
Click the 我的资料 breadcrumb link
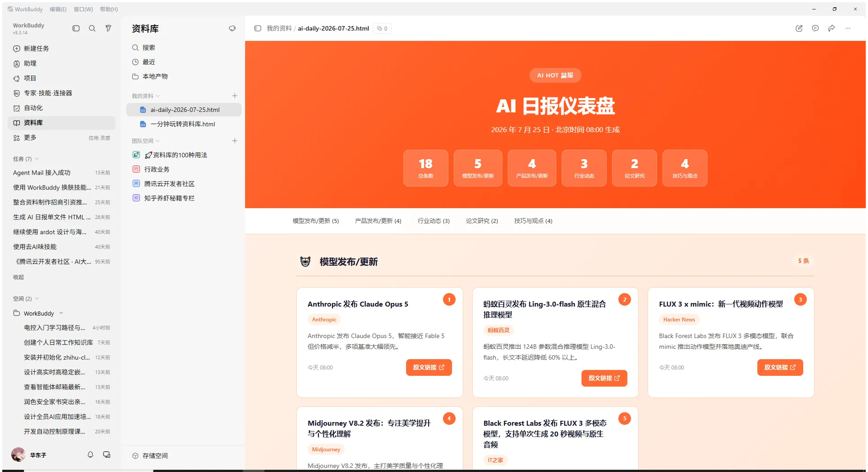[x=279, y=28]
